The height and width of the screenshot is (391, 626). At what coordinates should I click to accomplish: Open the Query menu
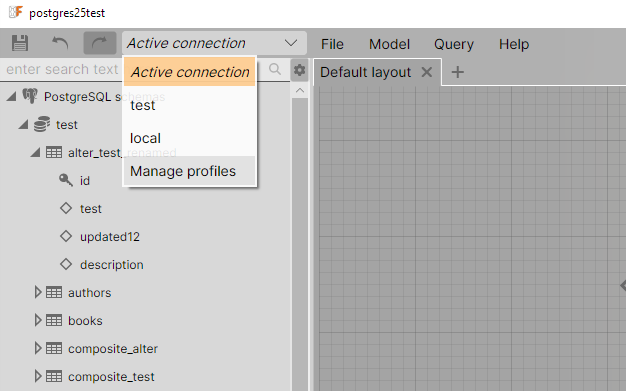click(454, 44)
